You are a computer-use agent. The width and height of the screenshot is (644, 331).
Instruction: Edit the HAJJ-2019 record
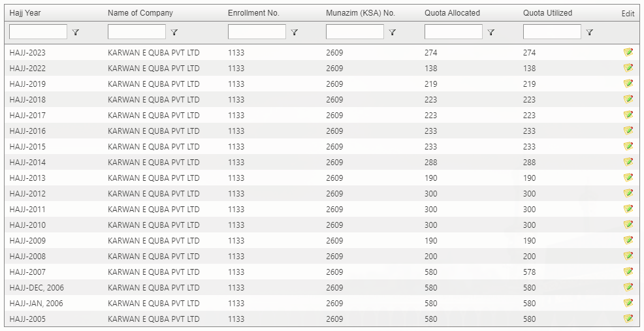tap(628, 84)
